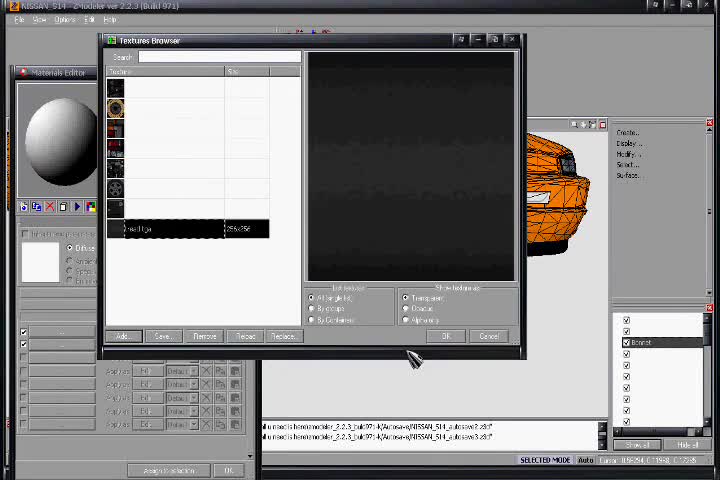Confirm Textures Browser with OK

pyautogui.click(x=446, y=336)
